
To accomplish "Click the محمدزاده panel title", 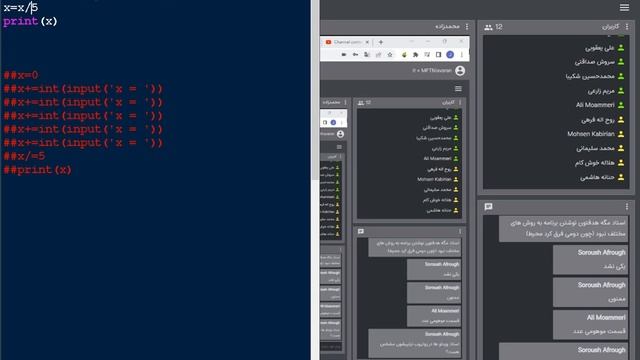I will 447,27.
